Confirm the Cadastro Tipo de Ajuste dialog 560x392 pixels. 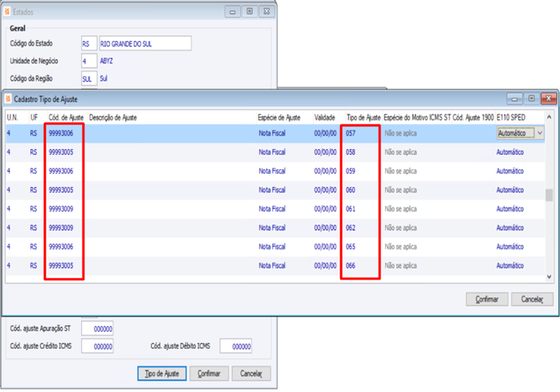(x=487, y=299)
